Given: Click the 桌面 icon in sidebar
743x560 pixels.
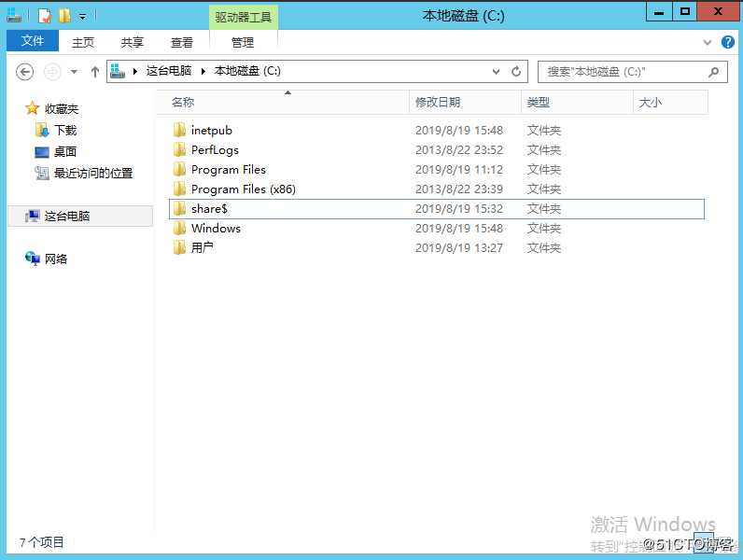Looking at the screenshot, I should coord(42,152).
